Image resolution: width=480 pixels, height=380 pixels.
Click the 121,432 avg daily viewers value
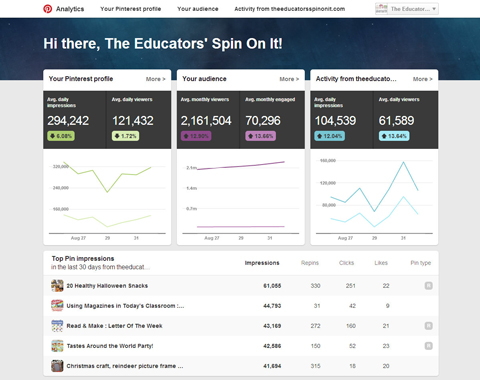(x=133, y=121)
